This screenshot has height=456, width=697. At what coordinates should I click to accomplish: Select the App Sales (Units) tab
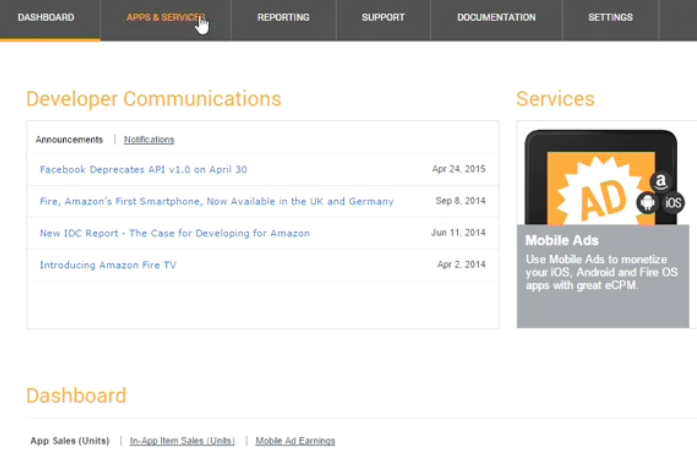pyautogui.click(x=70, y=441)
